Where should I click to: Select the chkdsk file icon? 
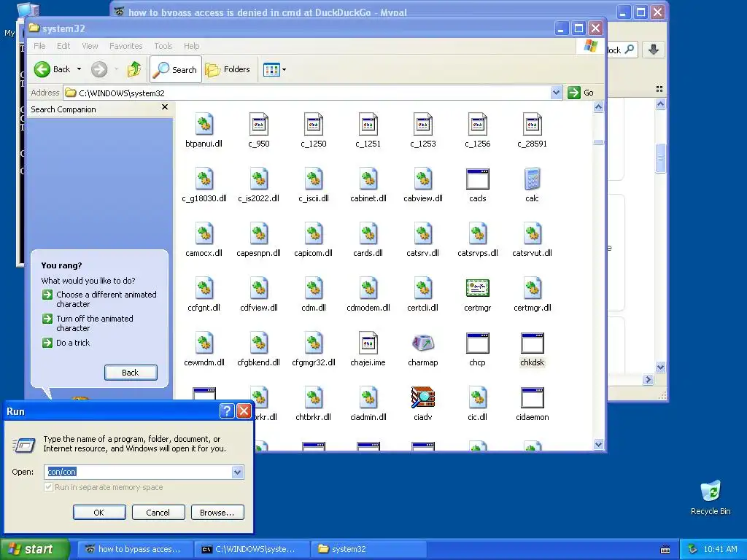click(532, 343)
